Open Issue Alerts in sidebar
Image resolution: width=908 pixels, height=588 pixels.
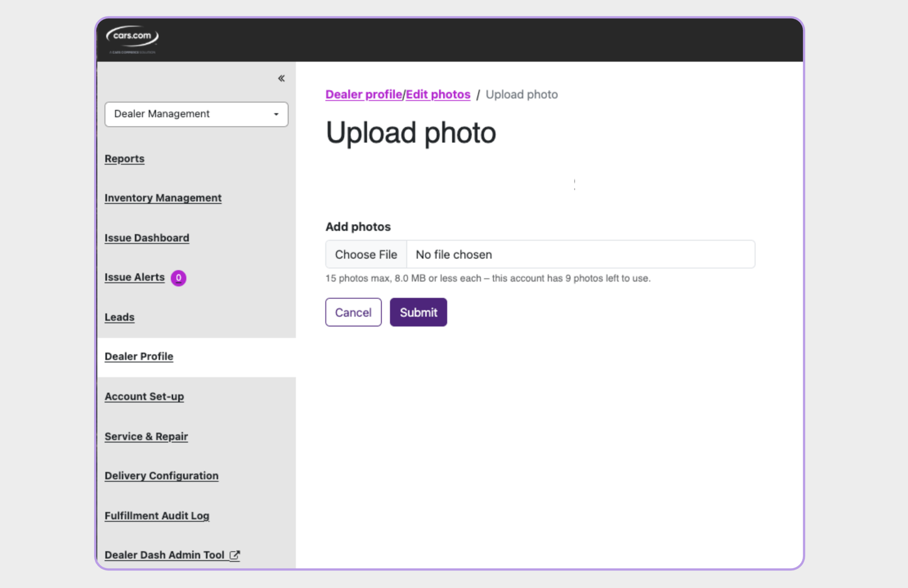tap(135, 277)
